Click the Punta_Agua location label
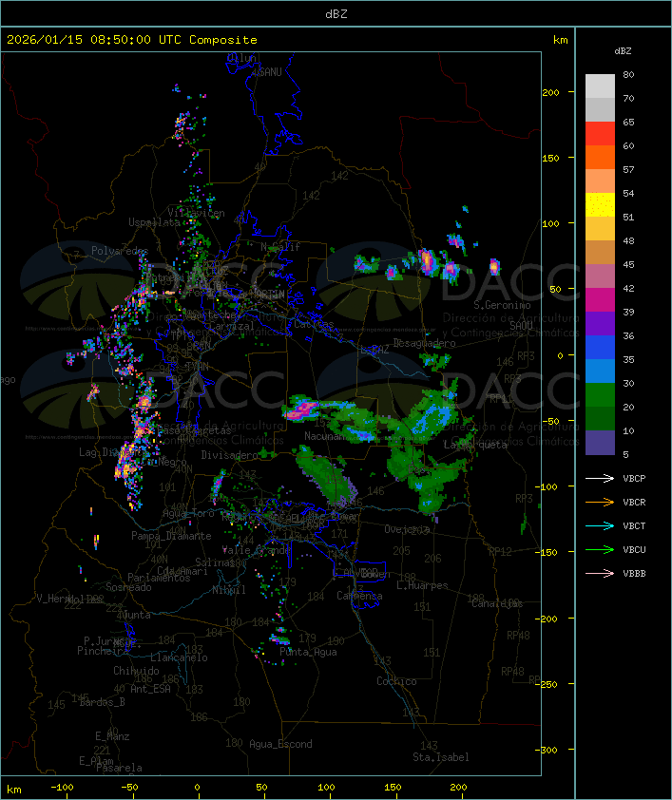 click(x=309, y=652)
